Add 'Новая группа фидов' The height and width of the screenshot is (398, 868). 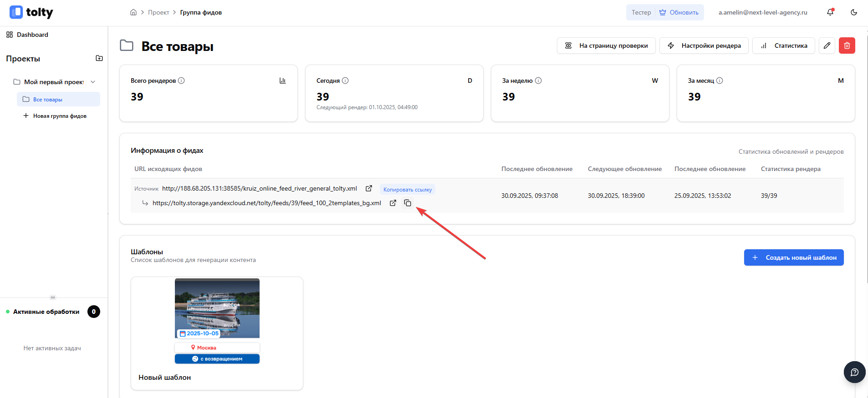pos(55,116)
